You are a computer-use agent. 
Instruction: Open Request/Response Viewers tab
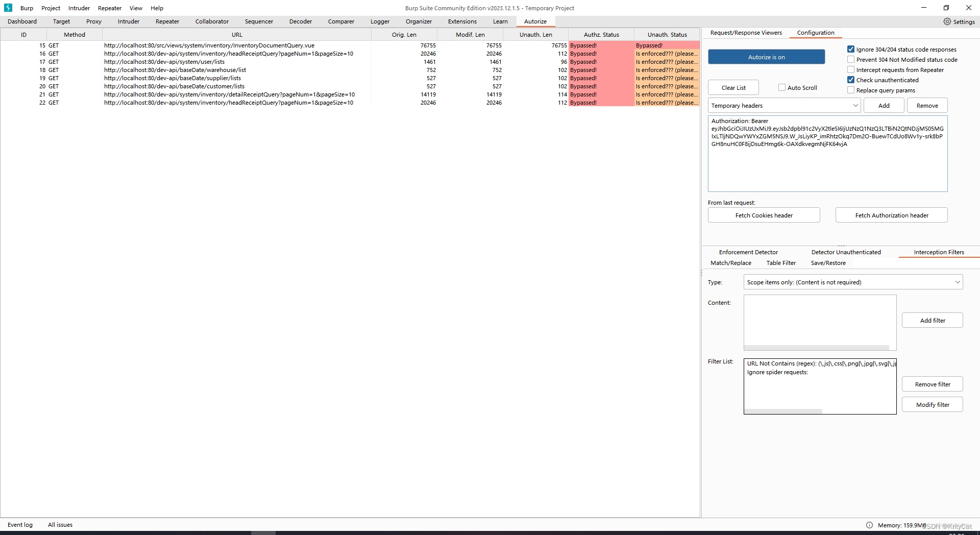tap(746, 33)
